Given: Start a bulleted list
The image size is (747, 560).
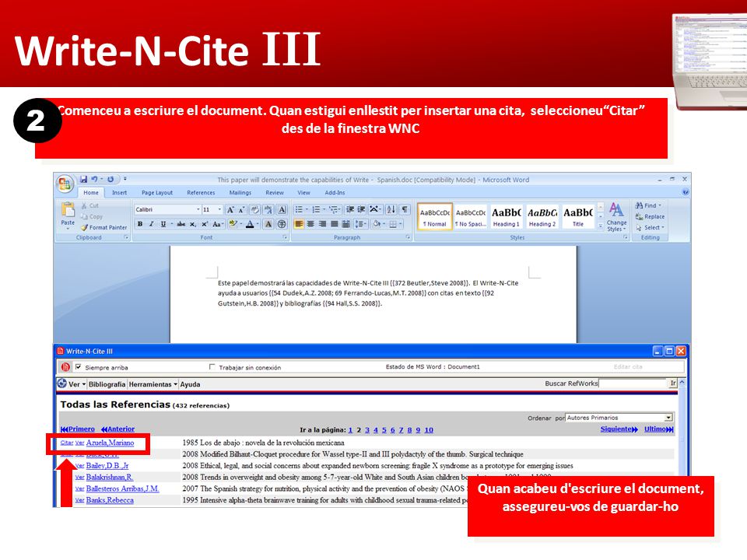Looking at the screenshot, I should click(x=298, y=209).
